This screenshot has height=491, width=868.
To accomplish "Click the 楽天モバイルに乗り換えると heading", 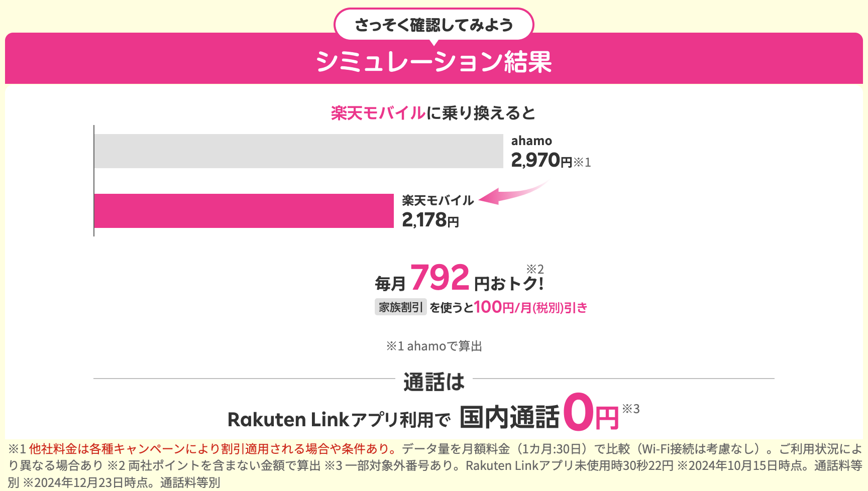I will click(x=433, y=112).
